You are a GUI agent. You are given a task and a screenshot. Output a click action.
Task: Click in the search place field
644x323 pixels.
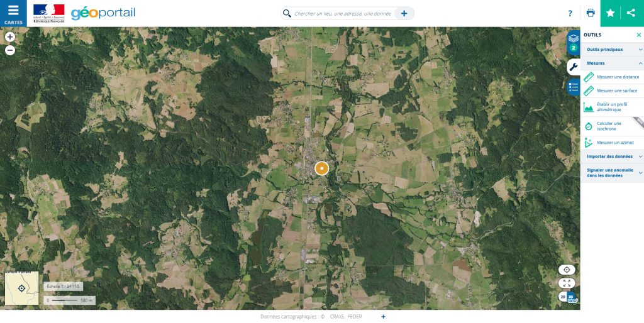pyautogui.click(x=342, y=14)
